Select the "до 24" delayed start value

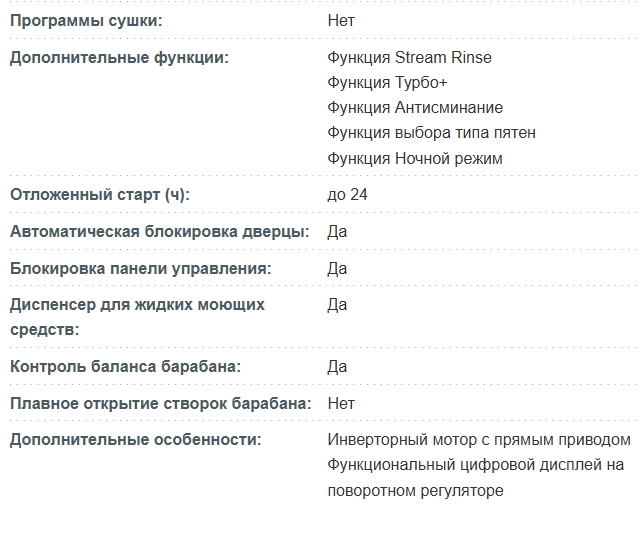[347, 194]
